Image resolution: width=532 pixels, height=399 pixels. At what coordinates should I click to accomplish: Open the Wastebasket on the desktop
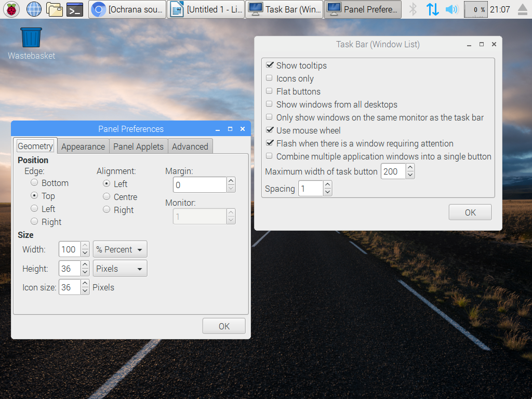[31, 36]
